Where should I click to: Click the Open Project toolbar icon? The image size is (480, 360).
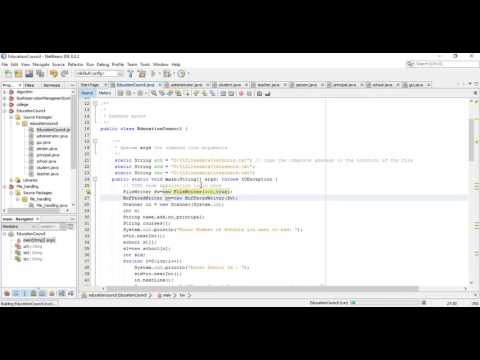[29, 74]
